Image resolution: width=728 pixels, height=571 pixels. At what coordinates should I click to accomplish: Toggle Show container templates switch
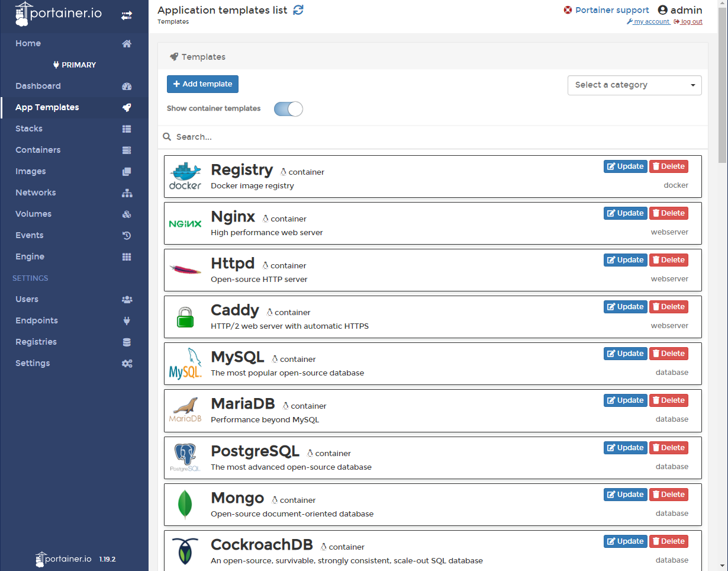point(288,109)
